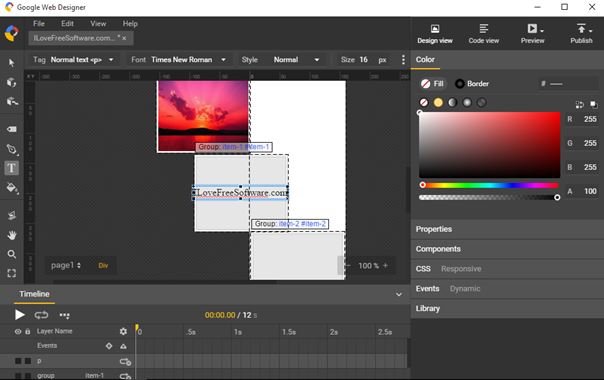Activate the Hand pan tool
Viewport: 604px width, 380px height.
point(12,235)
